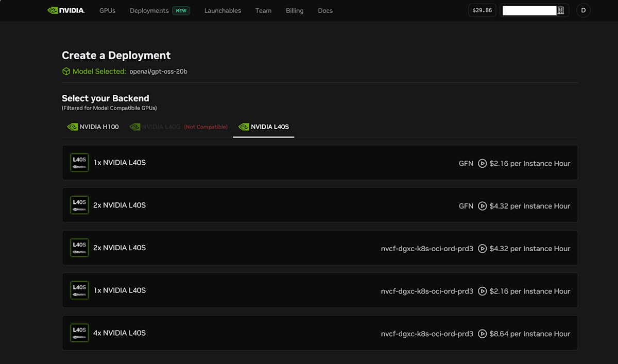This screenshot has height=364, width=618.
Task: Choose 1x NVIDIA L40S on nvcf-dgxc-k8s-oci-ord-prd3
Action: [320, 290]
